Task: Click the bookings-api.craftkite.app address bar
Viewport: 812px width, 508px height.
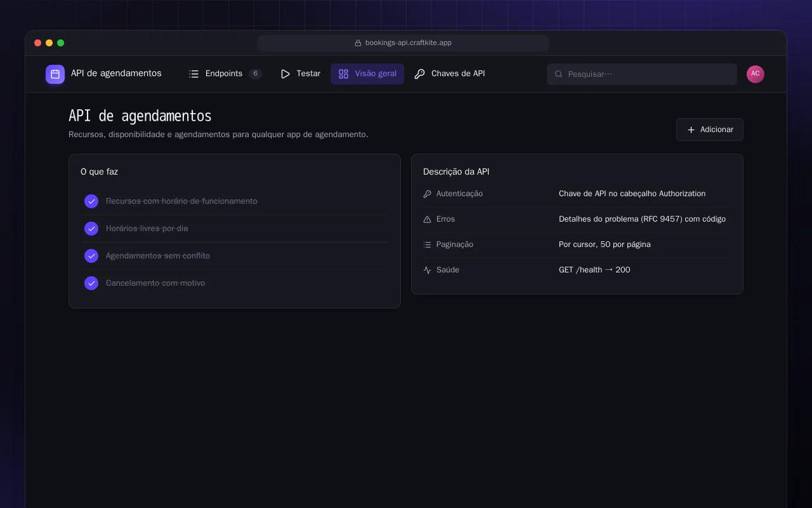Action: tap(403, 43)
